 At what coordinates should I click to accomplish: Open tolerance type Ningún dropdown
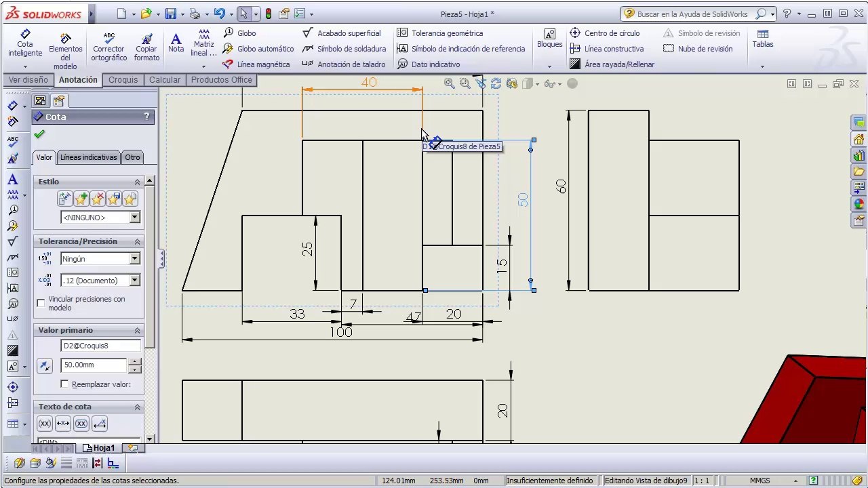point(134,258)
